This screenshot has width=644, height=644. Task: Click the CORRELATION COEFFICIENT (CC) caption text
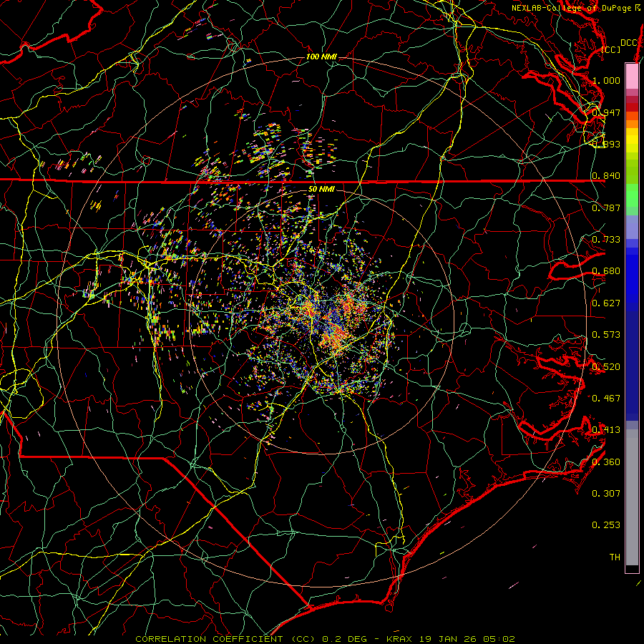[x=225, y=639]
